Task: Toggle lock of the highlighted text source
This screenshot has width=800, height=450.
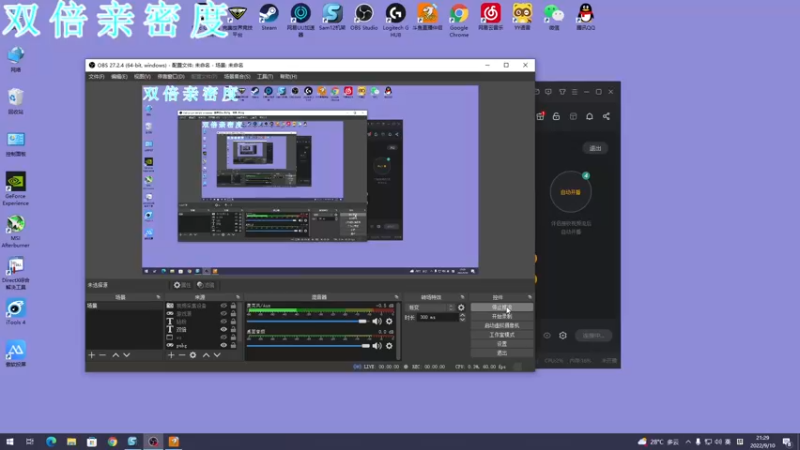Action: pyautogui.click(x=233, y=330)
